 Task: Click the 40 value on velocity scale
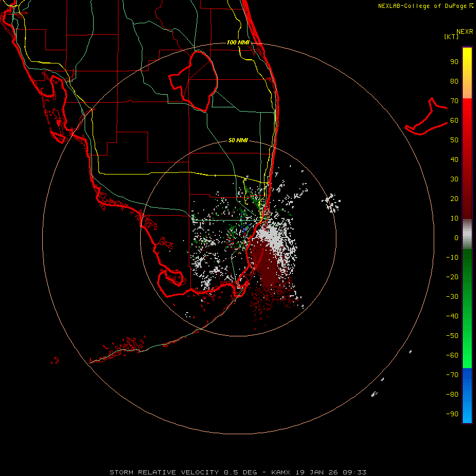454,159
